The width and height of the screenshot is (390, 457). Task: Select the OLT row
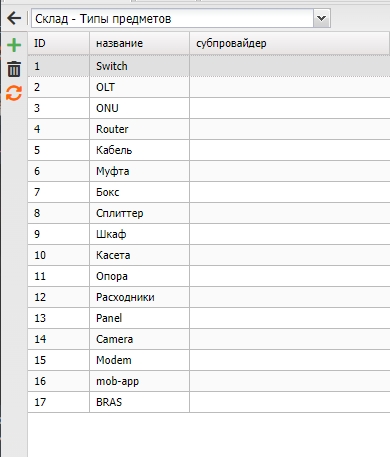(x=209, y=87)
